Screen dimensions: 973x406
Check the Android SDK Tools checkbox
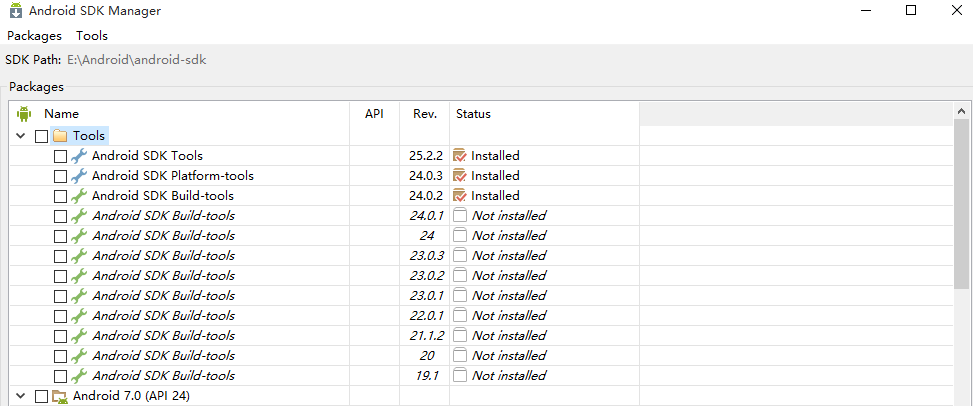click(60, 156)
